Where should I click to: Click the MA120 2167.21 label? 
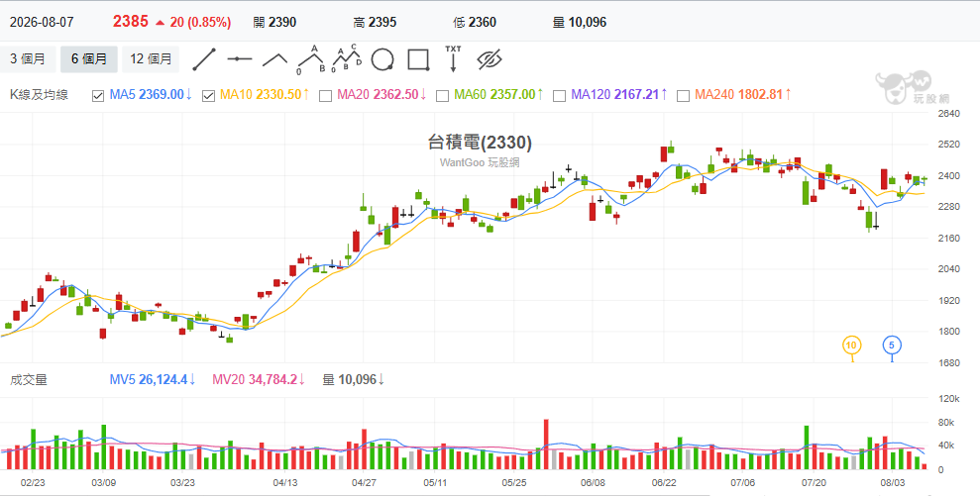coord(619,95)
